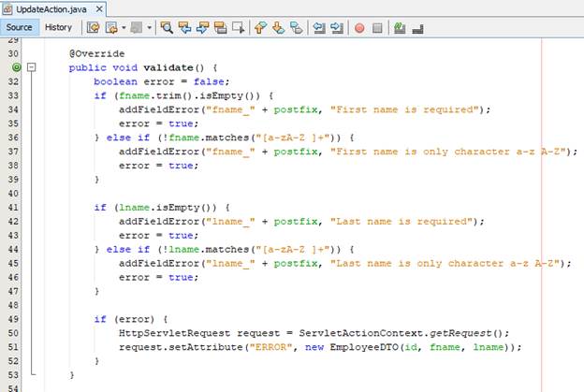Go to Find Previous Occurrence icon

click(x=184, y=28)
